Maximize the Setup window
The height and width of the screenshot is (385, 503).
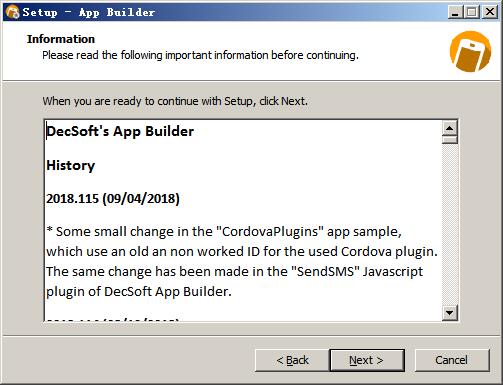[x=472, y=12]
